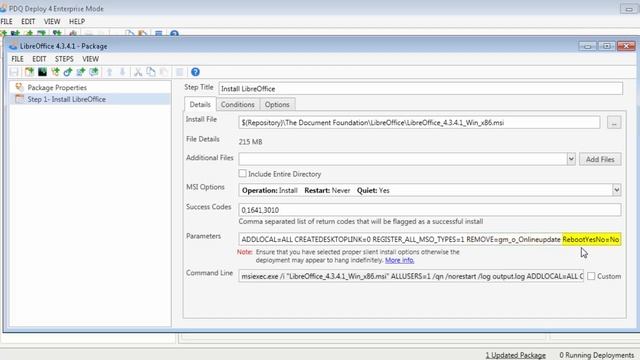Click the highlighted RebootYesNo=No text
The height and width of the screenshot is (360, 640).
[x=591, y=239]
